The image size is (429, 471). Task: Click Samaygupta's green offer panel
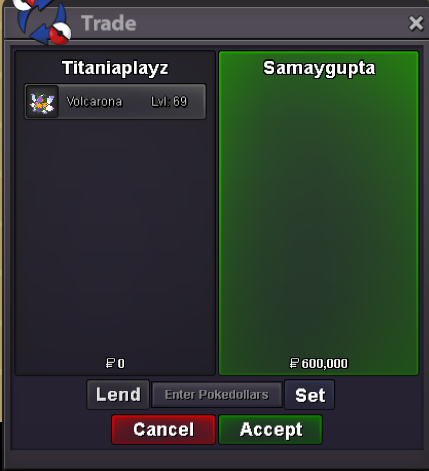(319, 213)
